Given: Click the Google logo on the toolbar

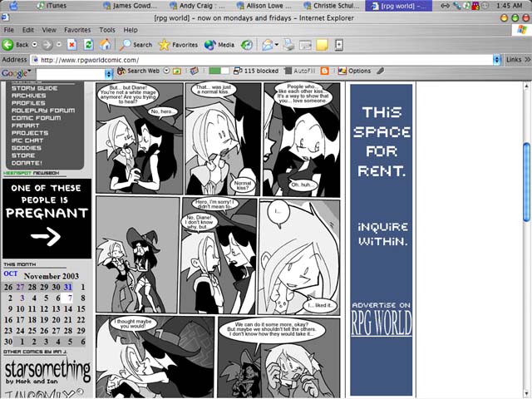Looking at the screenshot, I should coord(14,73).
